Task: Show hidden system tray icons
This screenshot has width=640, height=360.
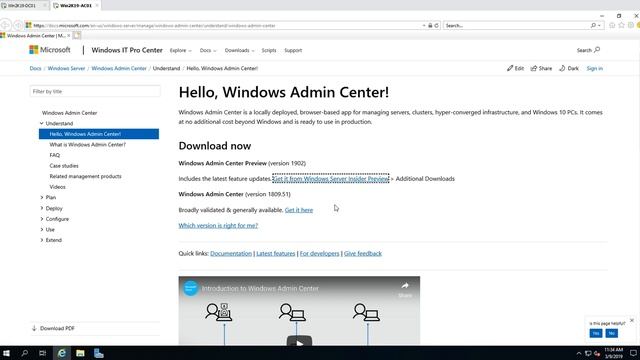Action: point(579,353)
